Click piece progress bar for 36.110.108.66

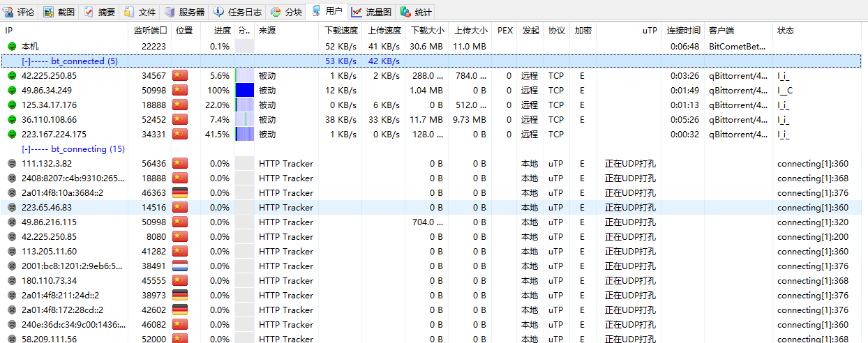pyautogui.click(x=244, y=119)
